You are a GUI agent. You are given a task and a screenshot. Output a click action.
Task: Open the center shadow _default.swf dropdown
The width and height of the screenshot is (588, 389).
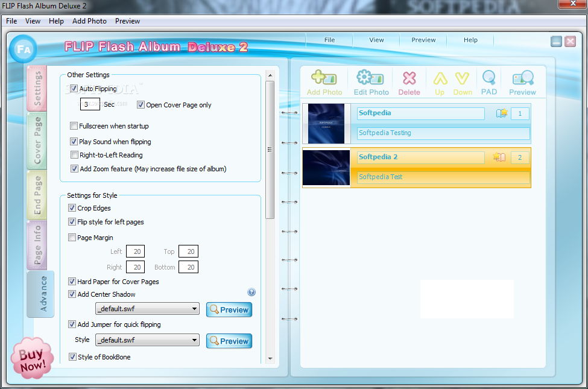[147, 309]
